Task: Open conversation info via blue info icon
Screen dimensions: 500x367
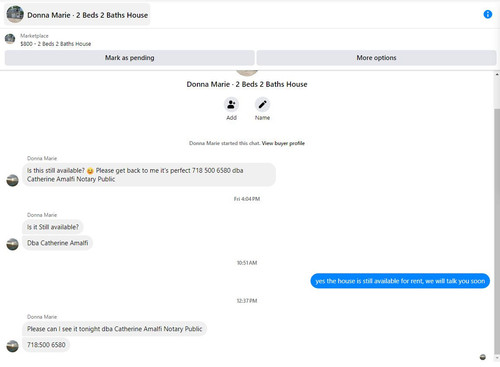Action: click(x=487, y=14)
